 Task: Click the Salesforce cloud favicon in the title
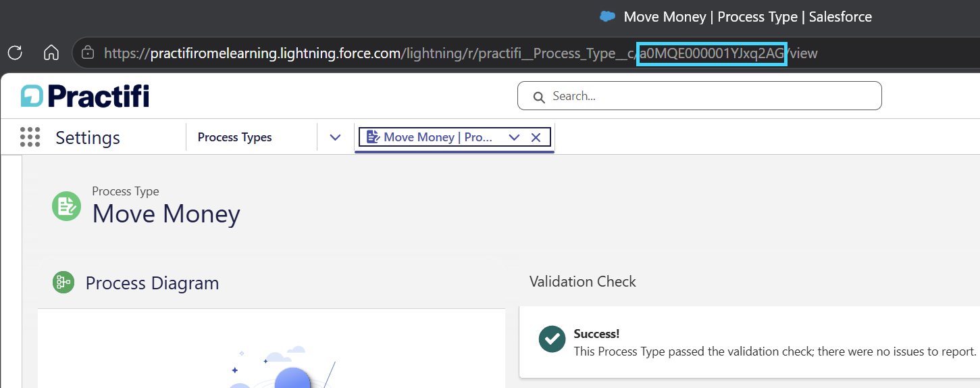(608, 17)
